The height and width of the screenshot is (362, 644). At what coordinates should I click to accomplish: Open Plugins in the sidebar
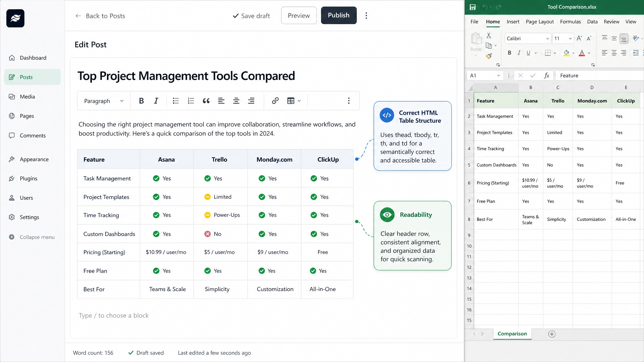(32, 178)
